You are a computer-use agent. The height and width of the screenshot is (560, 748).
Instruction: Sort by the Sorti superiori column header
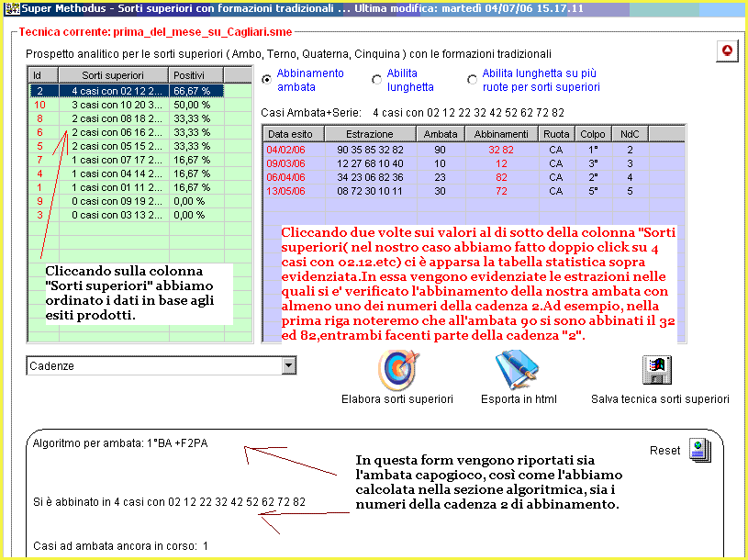[113, 75]
